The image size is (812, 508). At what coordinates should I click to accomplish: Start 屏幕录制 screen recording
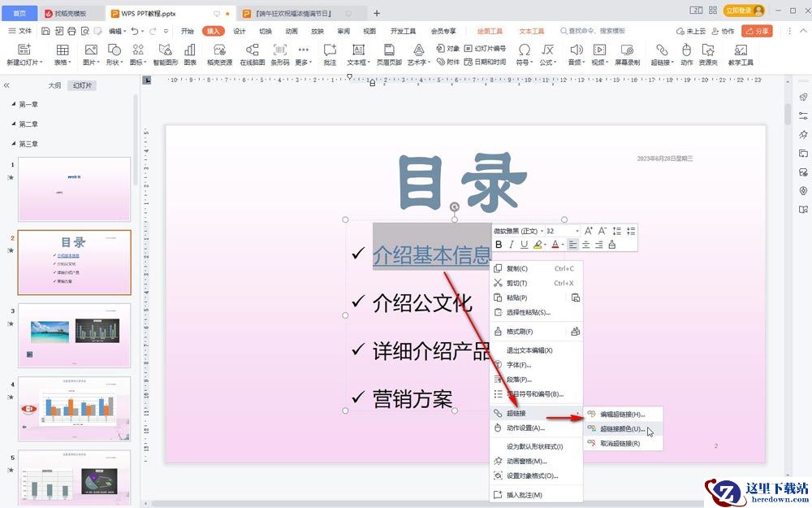click(x=627, y=55)
